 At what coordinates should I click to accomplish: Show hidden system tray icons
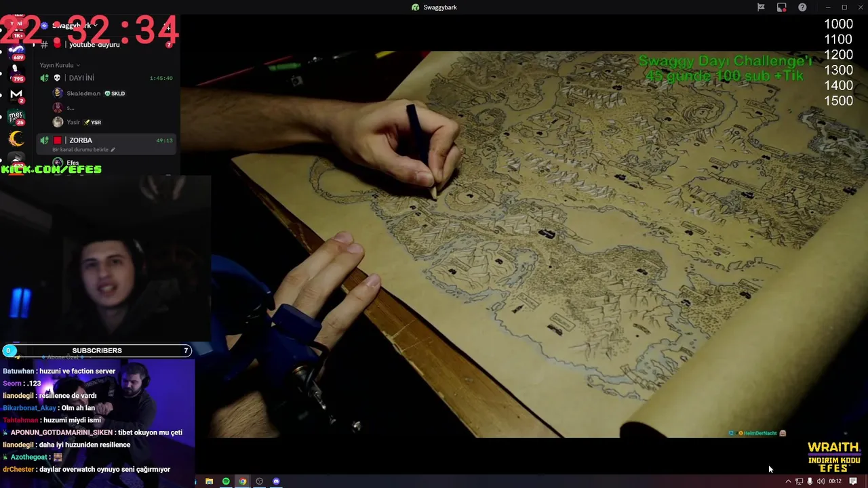point(788,481)
